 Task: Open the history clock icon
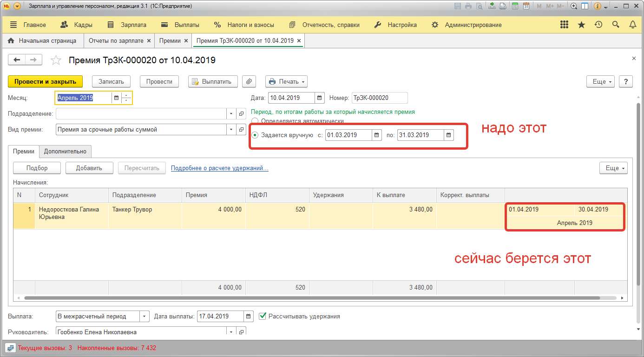click(x=598, y=25)
